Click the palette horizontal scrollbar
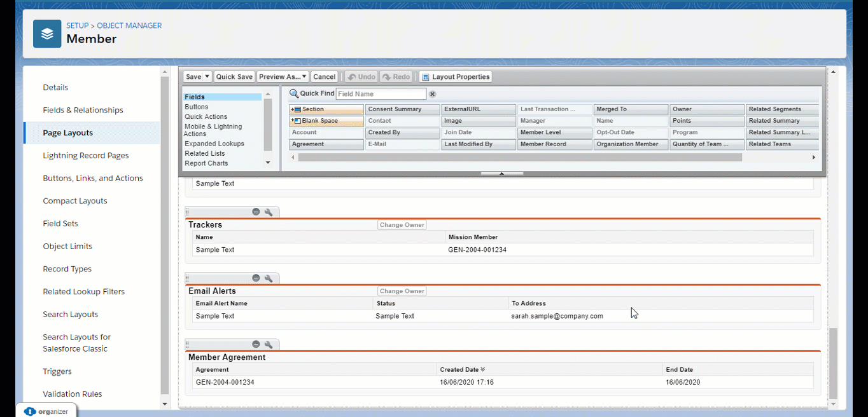 pyautogui.click(x=520, y=157)
